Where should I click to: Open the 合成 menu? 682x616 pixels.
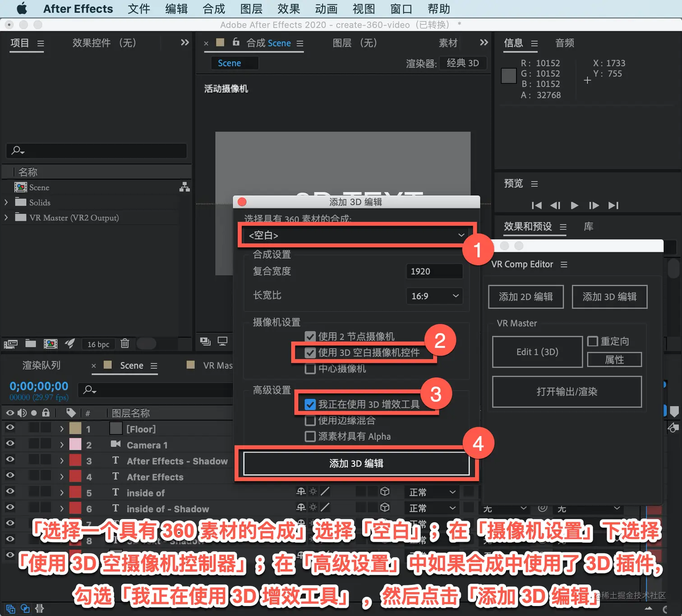(214, 9)
